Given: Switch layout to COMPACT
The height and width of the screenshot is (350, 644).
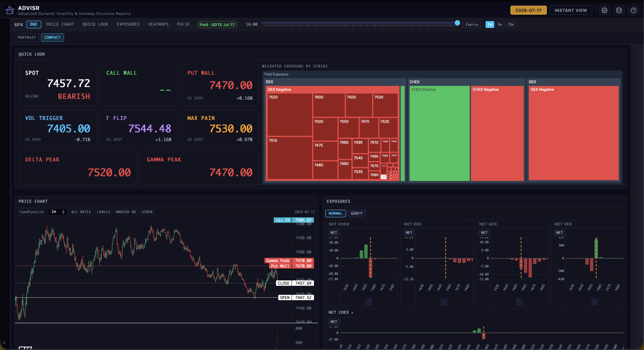Looking at the screenshot, I should [52, 38].
